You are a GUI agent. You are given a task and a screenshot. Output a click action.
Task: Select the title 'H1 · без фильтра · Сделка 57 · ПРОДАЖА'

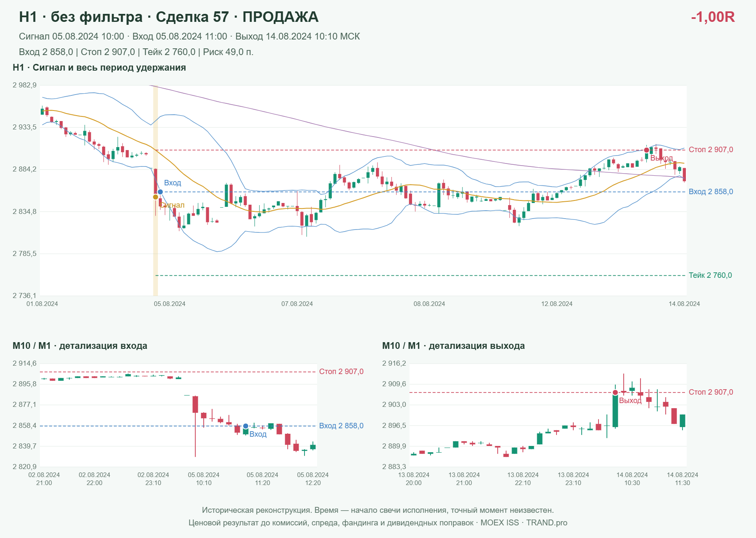pyautogui.click(x=169, y=17)
